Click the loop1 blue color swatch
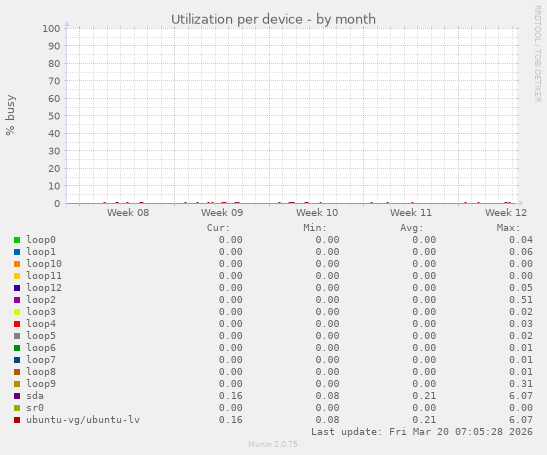The width and height of the screenshot is (547, 455). click(x=17, y=252)
